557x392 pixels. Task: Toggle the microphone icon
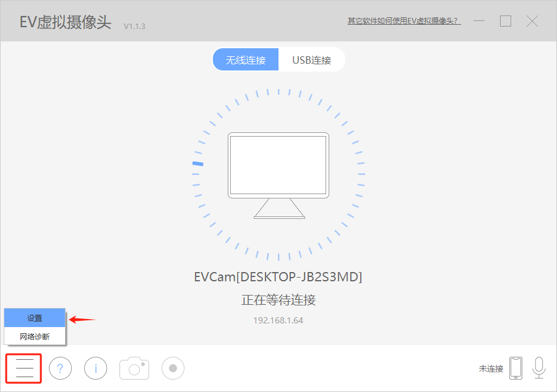tap(539, 368)
